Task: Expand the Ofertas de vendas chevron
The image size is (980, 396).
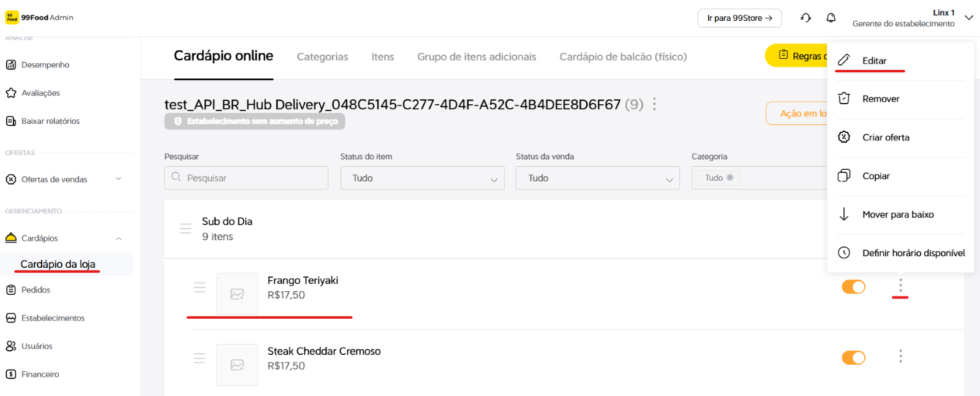Action: pos(119,178)
